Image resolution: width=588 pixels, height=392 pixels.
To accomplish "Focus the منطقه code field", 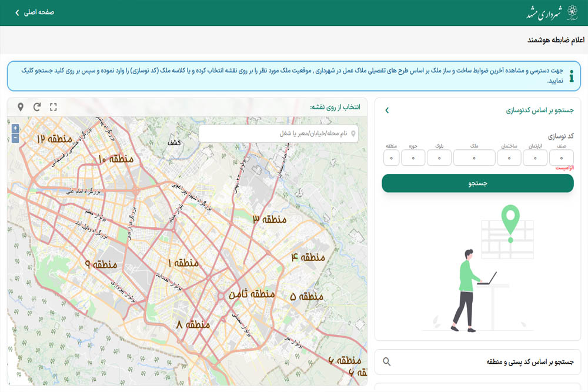I will [x=392, y=158].
